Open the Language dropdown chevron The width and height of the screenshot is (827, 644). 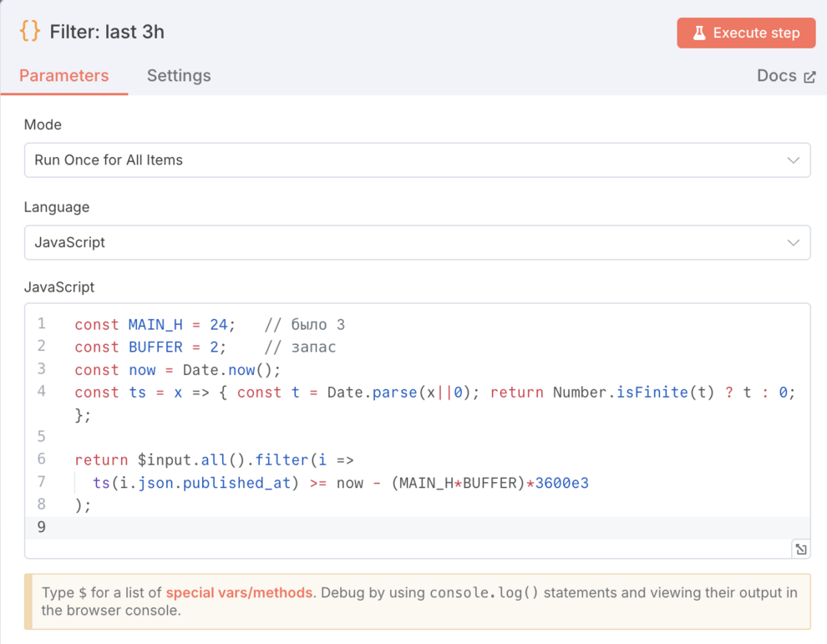[x=793, y=243]
